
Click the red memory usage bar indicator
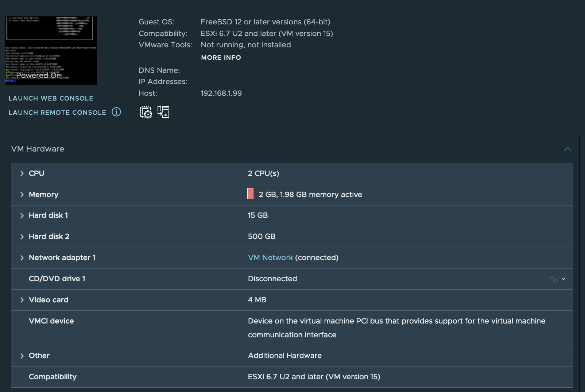[251, 194]
